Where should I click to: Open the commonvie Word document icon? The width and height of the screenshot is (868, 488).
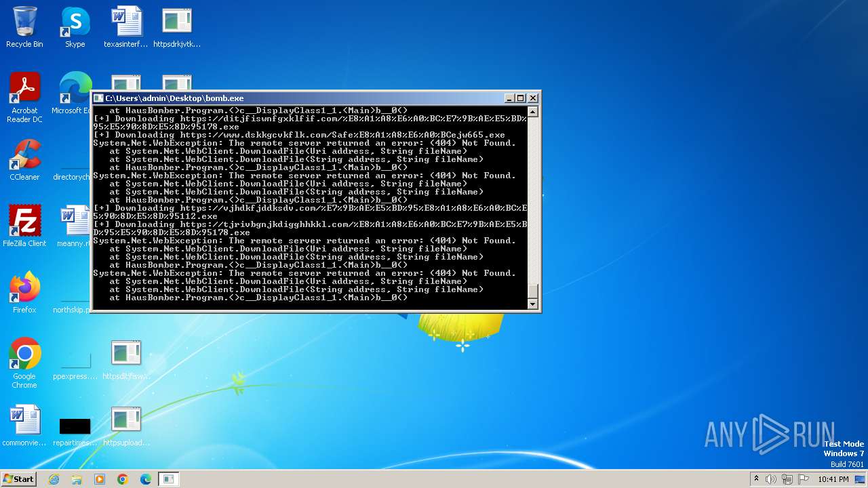pyautogui.click(x=24, y=426)
